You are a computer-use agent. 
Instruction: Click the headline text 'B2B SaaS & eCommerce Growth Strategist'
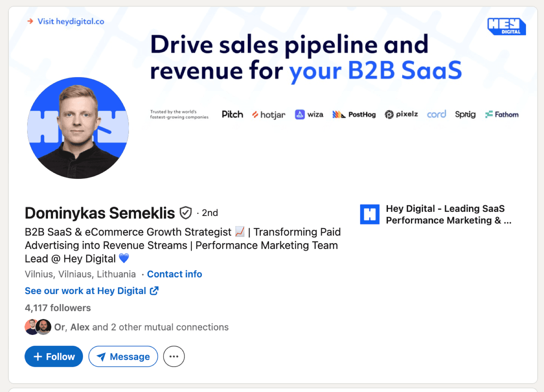coord(128,232)
